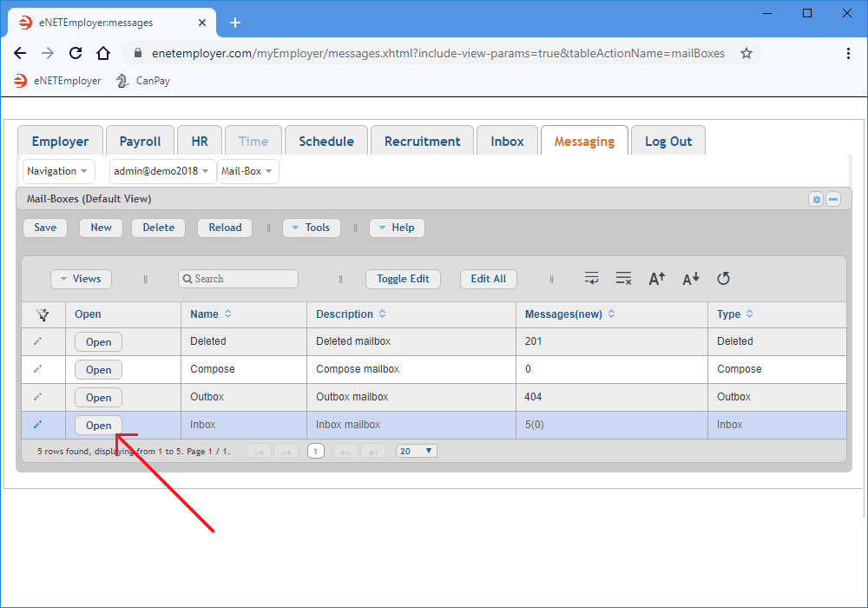Click the table Search field
Image resolution: width=868 pixels, height=608 pixels.
pos(239,279)
